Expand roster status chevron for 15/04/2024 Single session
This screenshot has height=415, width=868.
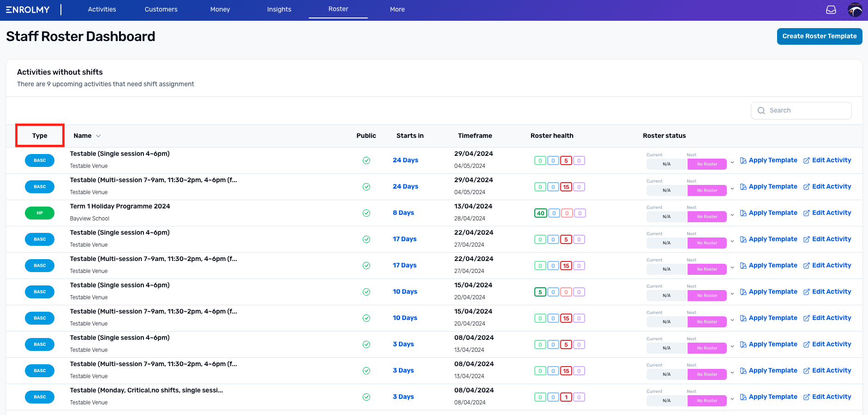(732, 294)
